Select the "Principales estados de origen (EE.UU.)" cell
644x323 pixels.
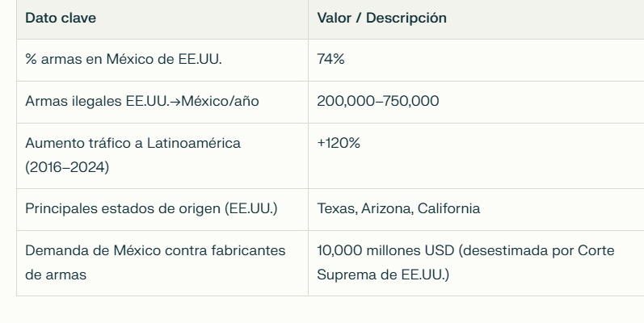coord(151,209)
